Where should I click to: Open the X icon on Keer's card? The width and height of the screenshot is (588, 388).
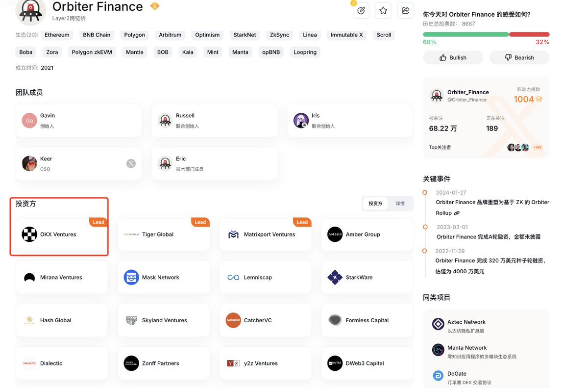coord(131,164)
